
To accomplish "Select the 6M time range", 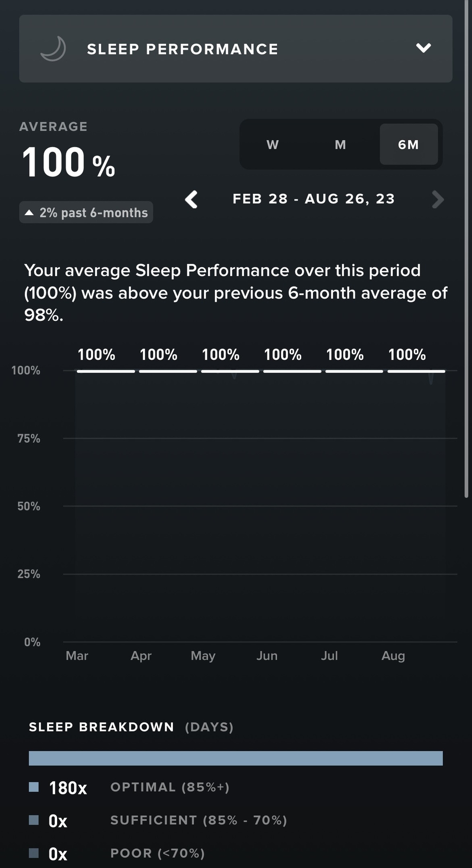I will pyautogui.click(x=408, y=145).
